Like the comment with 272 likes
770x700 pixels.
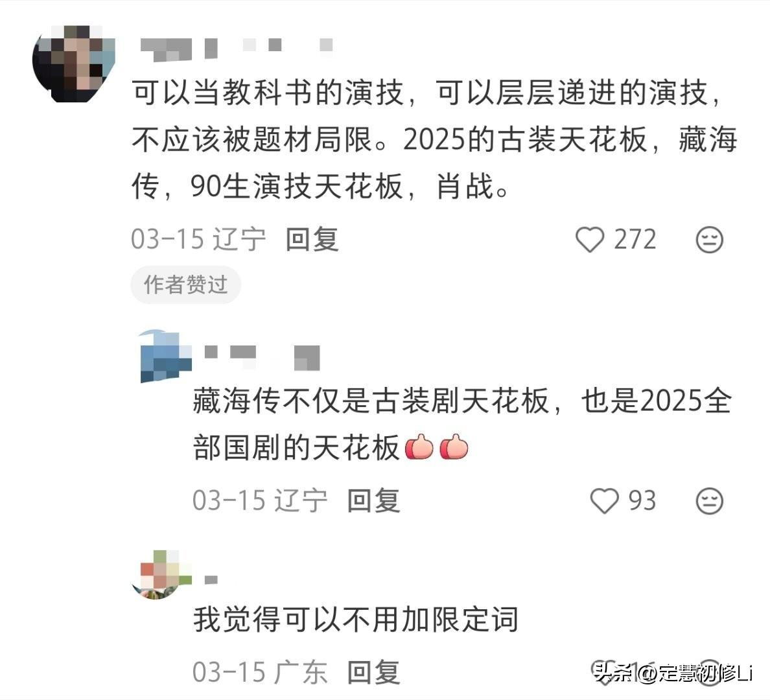click(589, 240)
